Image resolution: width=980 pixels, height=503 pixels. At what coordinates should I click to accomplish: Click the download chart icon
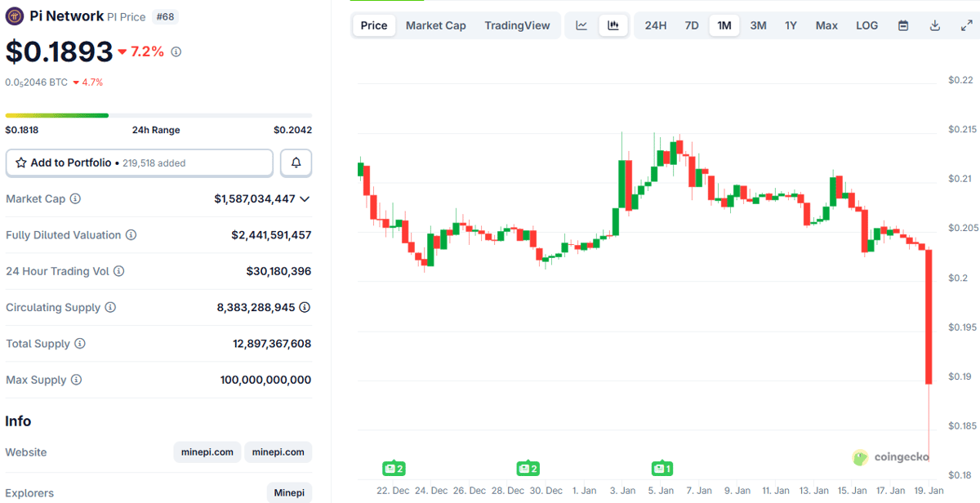933,25
